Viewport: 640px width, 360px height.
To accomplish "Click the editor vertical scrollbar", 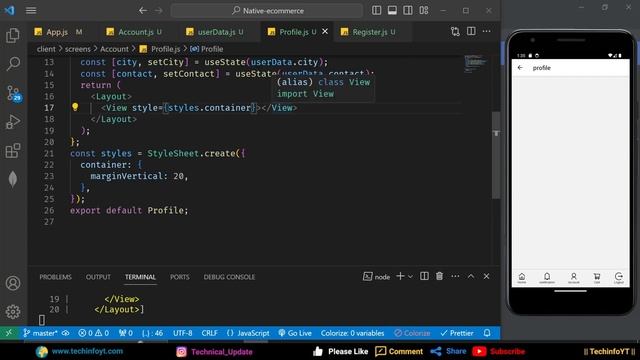I will tap(496, 155).
